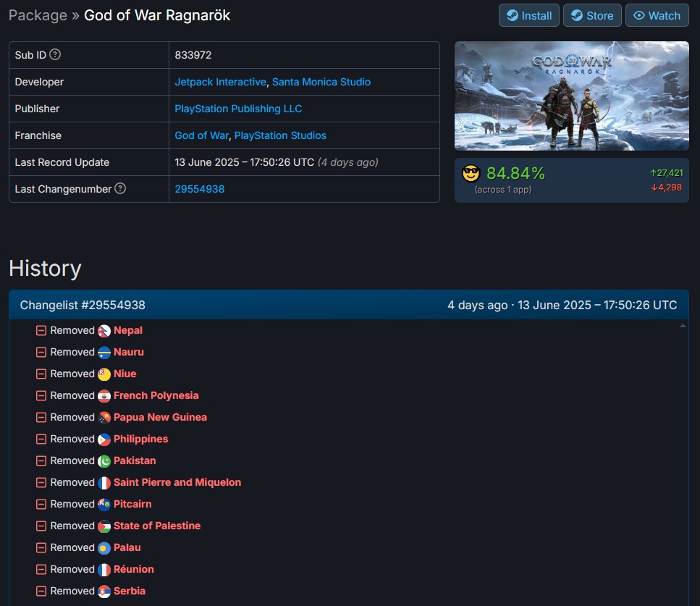Click the State of Palestine name
Viewport: 700px width, 606px height.
coord(157,526)
